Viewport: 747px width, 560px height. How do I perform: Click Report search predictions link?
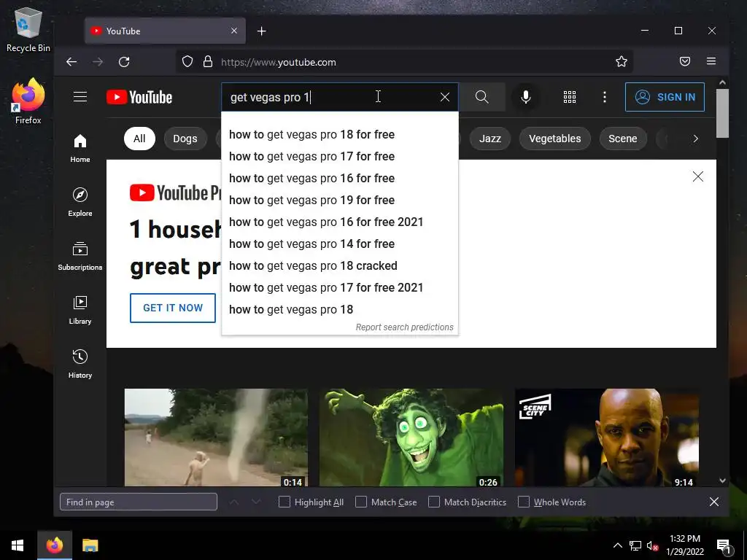click(x=404, y=327)
